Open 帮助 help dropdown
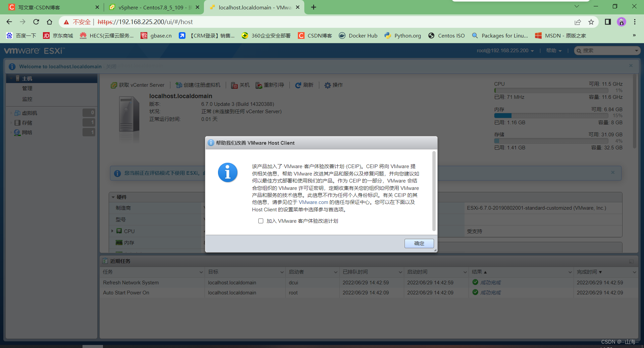The height and width of the screenshot is (348, 644). (x=554, y=51)
